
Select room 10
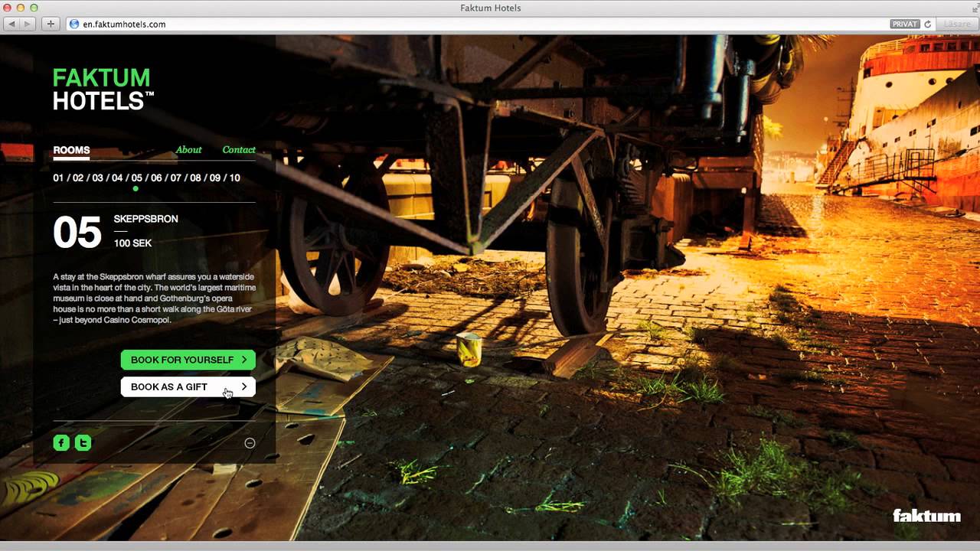[x=234, y=178]
